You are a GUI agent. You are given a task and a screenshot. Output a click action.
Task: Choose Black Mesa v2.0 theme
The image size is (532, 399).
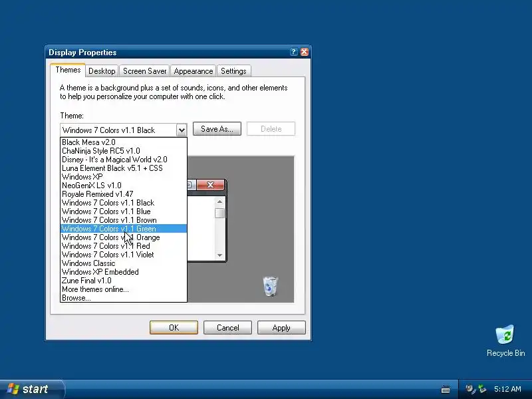click(124, 142)
